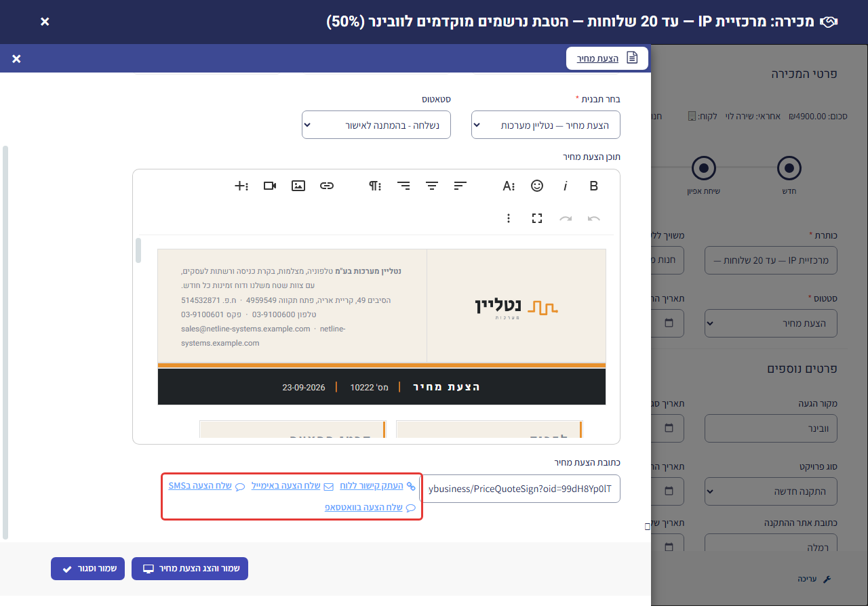Click quote number text מס' 10222
868x610 pixels.
pyautogui.click(x=370, y=388)
